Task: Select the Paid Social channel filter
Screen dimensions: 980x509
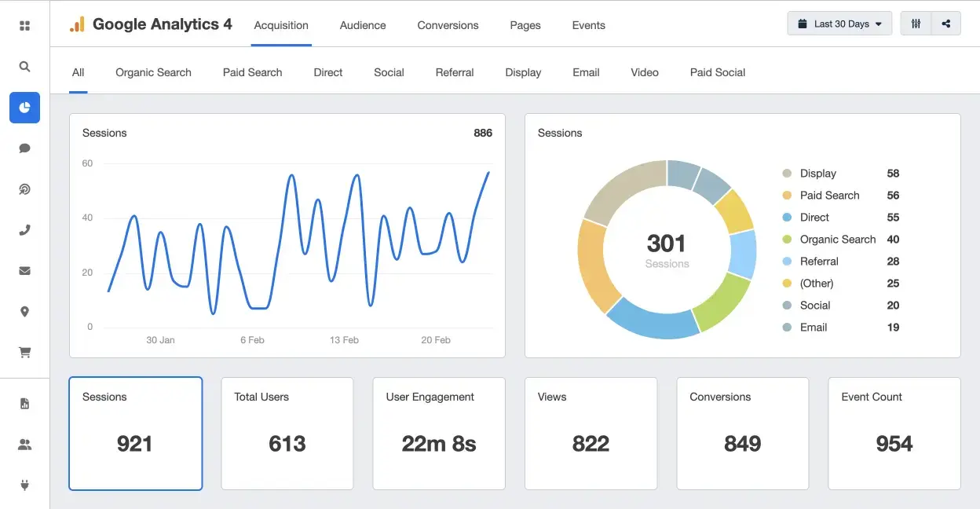Action: (717, 72)
